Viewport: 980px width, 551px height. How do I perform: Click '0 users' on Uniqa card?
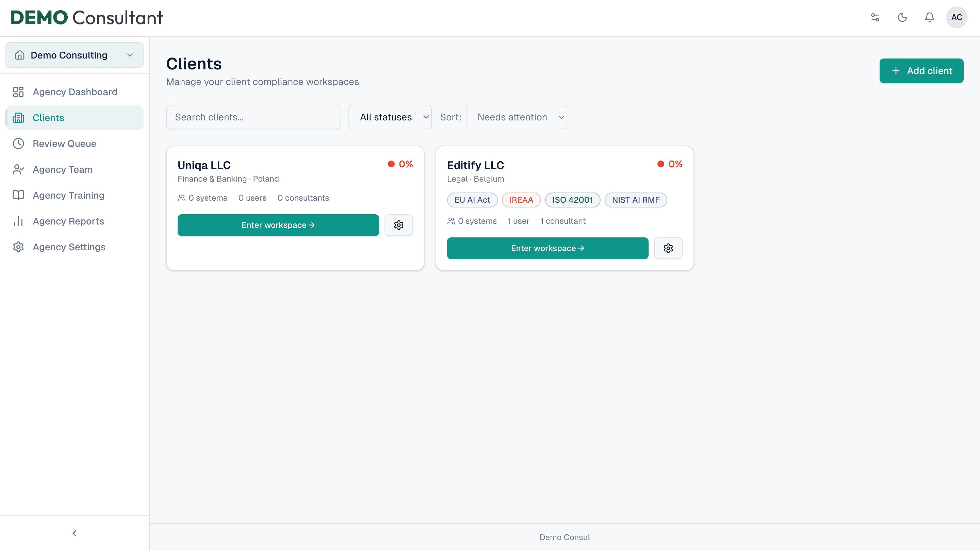pyautogui.click(x=252, y=198)
